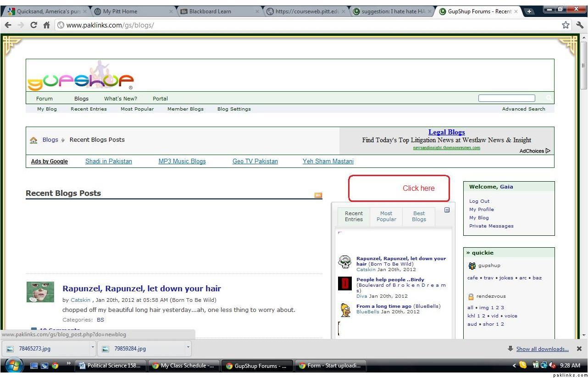Click the RSS feed icon beside Recent Blogs Posts
Screen dimensions: 588x378
pos(318,195)
